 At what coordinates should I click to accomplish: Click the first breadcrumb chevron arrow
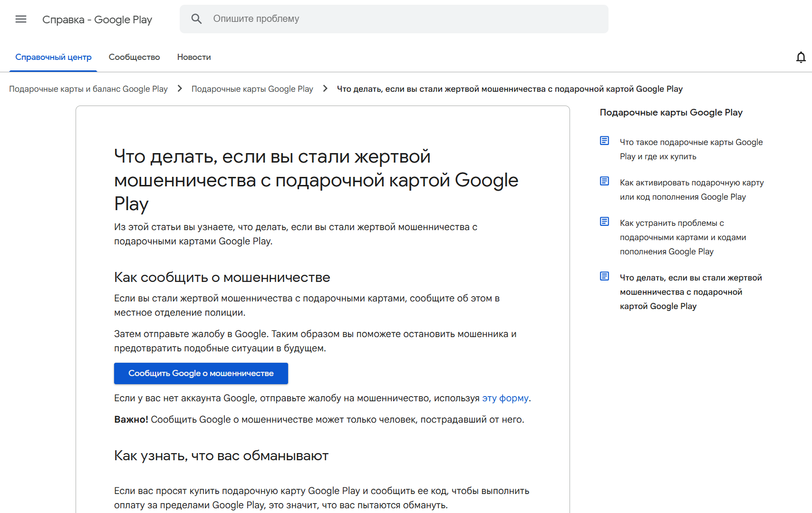(180, 88)
